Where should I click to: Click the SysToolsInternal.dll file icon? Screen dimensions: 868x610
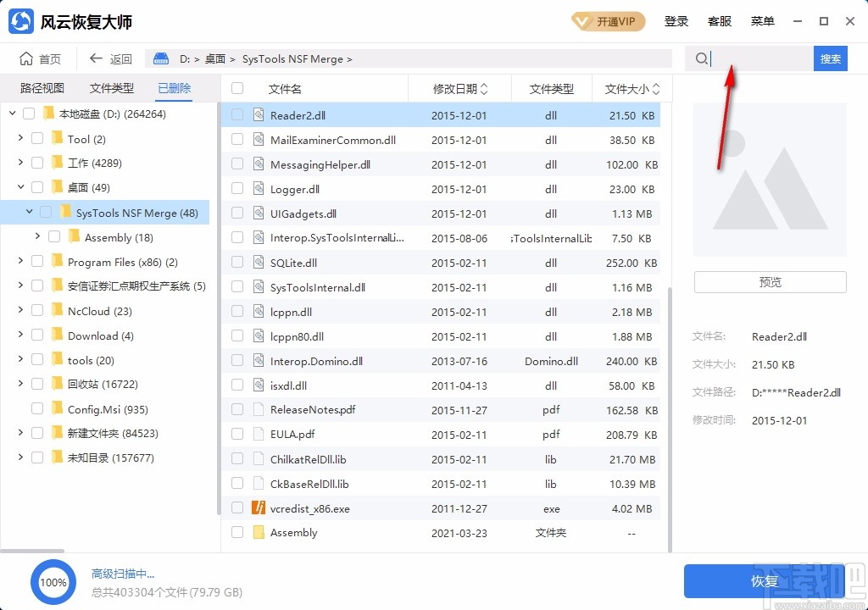point(259,286)
